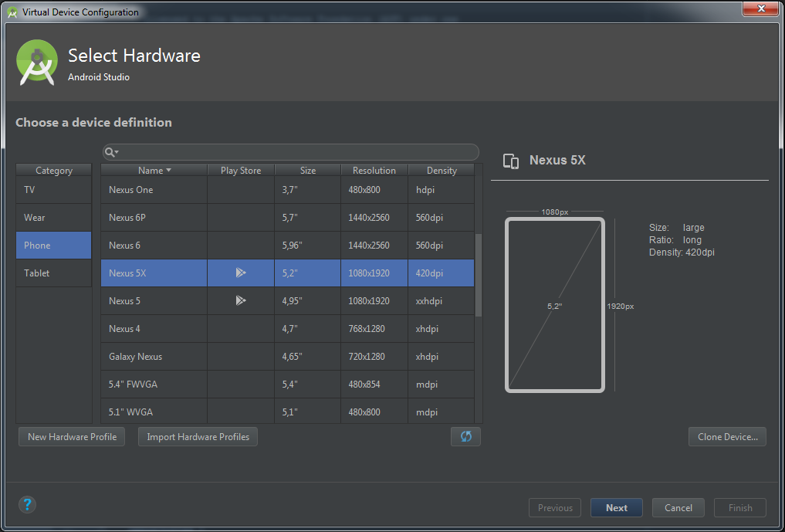Select the TV category
785x532 pixels.
pos(53,189)
